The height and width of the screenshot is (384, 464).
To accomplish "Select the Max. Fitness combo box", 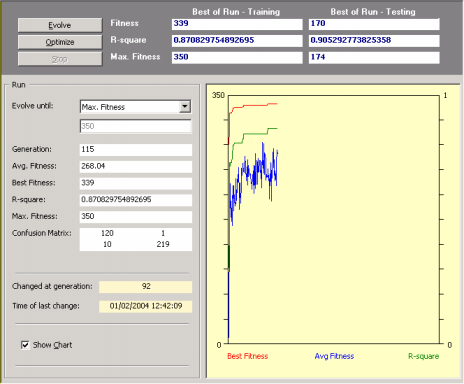I will 136,107.
